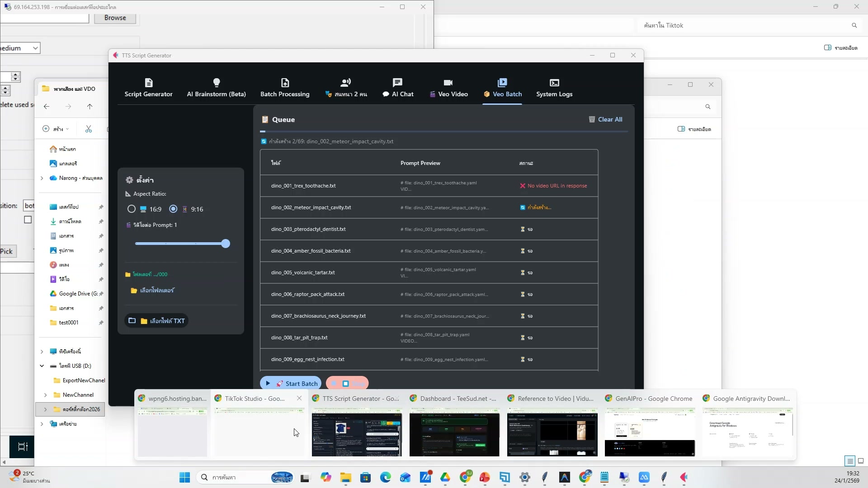Viewport: 868px width, 488px height.
Task: Open the Script Generator tab icon
Action: coord(148,83)
